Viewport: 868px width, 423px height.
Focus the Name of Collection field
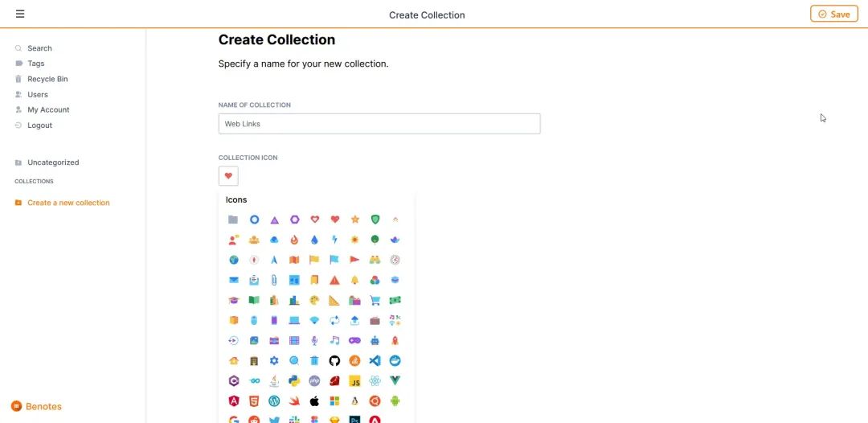click(x=379, y=124)
